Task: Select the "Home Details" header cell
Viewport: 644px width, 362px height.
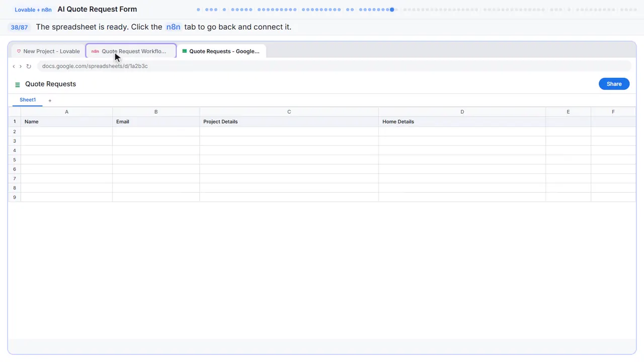Action: tap(462, 122)
